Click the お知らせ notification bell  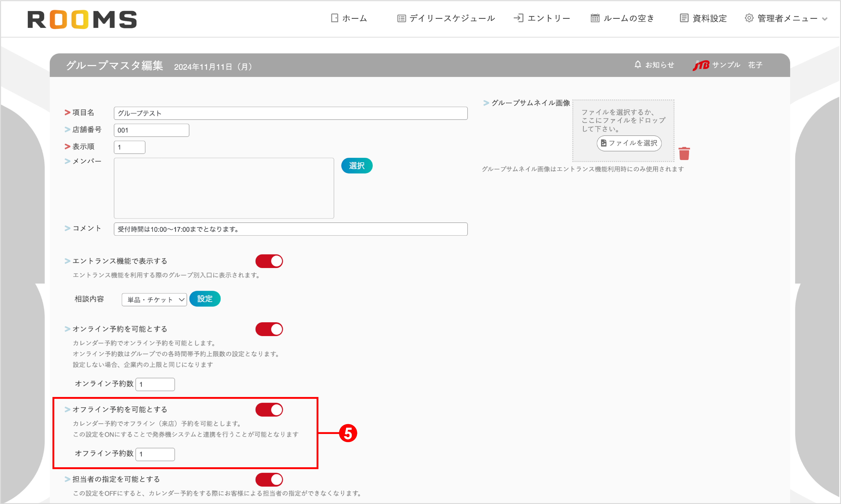[638, 65]
